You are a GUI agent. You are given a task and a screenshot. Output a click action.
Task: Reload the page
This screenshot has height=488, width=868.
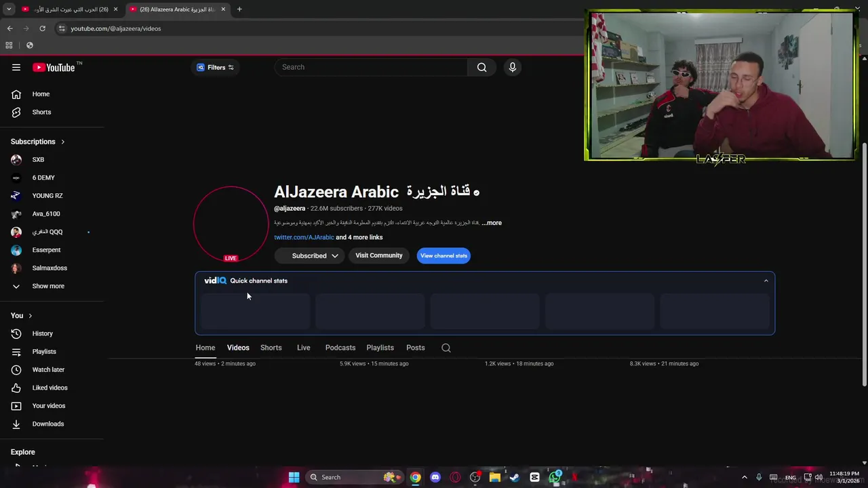click(x=42, y=28)
